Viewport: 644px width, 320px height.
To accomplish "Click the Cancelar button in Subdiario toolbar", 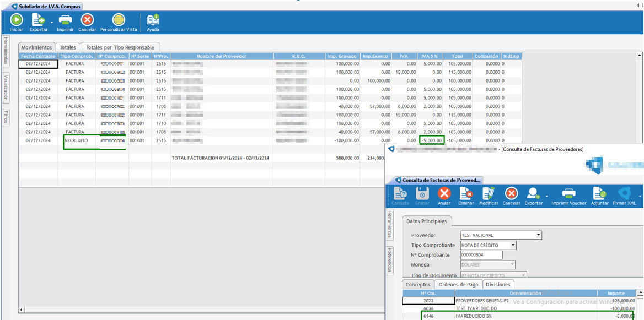I will 87,21.
